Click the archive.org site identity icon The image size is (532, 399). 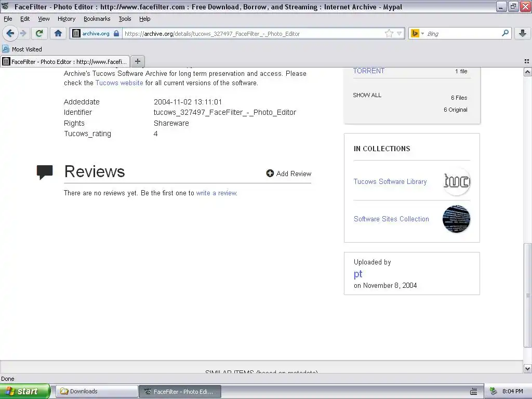pyautogui.click(x=76, y=33)
